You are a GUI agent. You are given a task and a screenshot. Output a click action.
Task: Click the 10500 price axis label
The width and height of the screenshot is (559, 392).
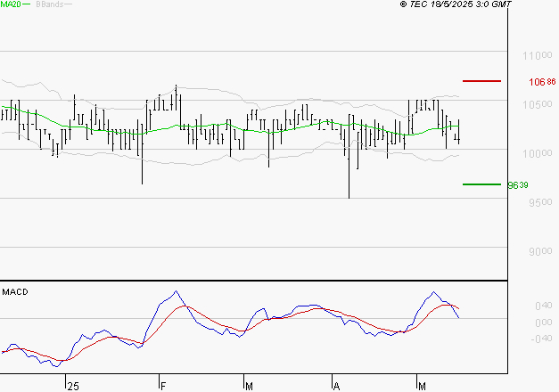pyautogui.click(x=530, y=104)
